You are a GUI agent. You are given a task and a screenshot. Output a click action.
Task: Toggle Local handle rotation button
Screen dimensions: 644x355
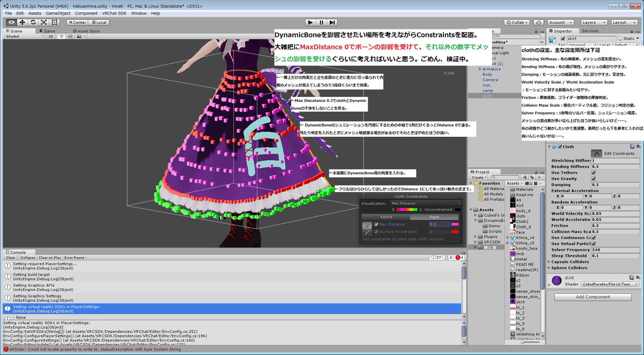tap(98, 23)
